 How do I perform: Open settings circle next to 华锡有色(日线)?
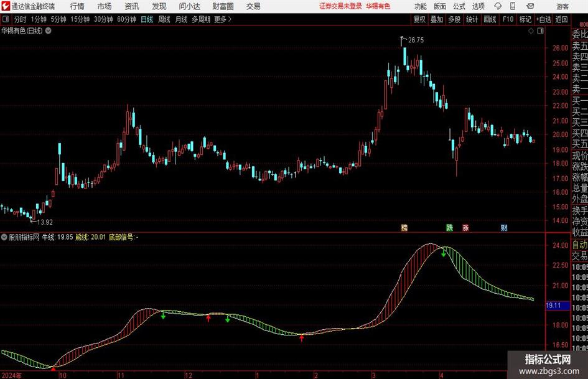(49, 30)
